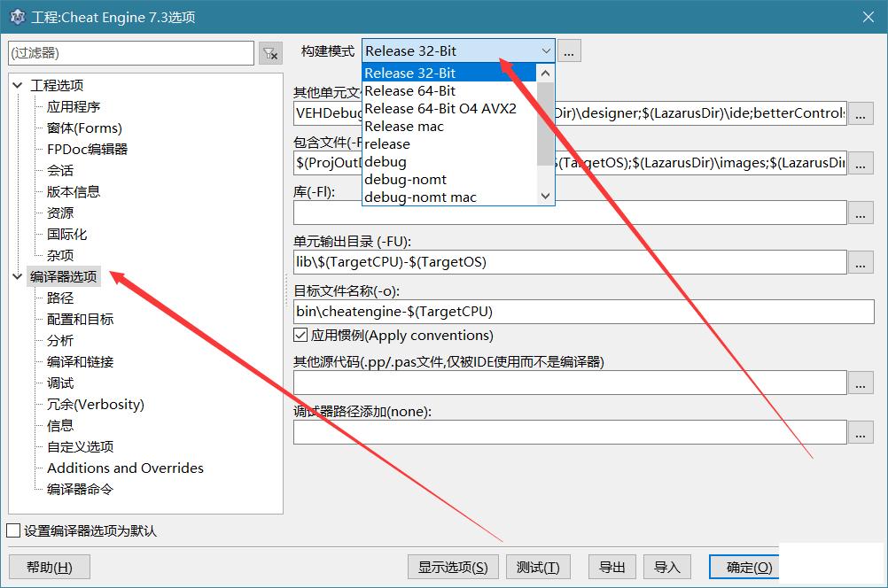Click the 其他源代码 input field
This screenshot has width=888, height=588.
point(571,383)
